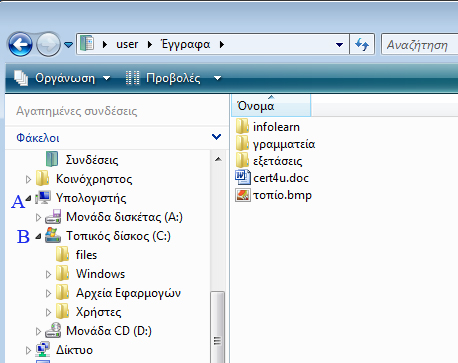This screenshot has height=363, width=458.
Task: Click the local disk C: icon
Action: (53, 235)
